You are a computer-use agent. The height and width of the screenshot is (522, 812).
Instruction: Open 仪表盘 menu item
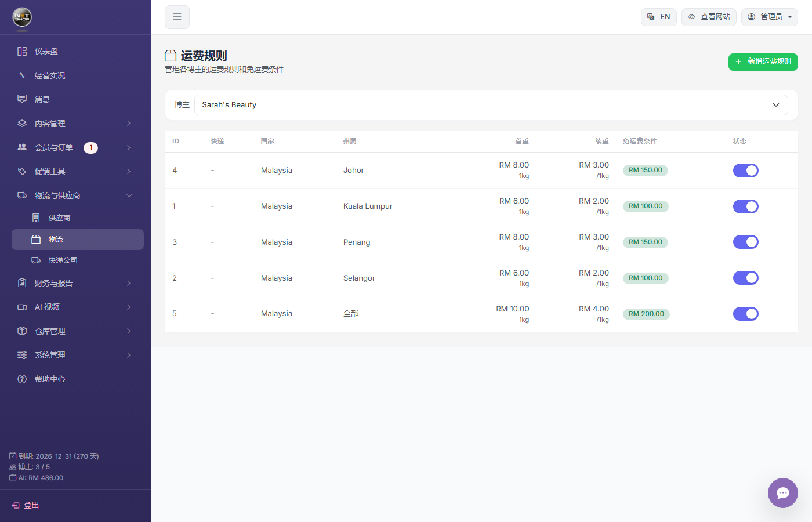(78, 51)
